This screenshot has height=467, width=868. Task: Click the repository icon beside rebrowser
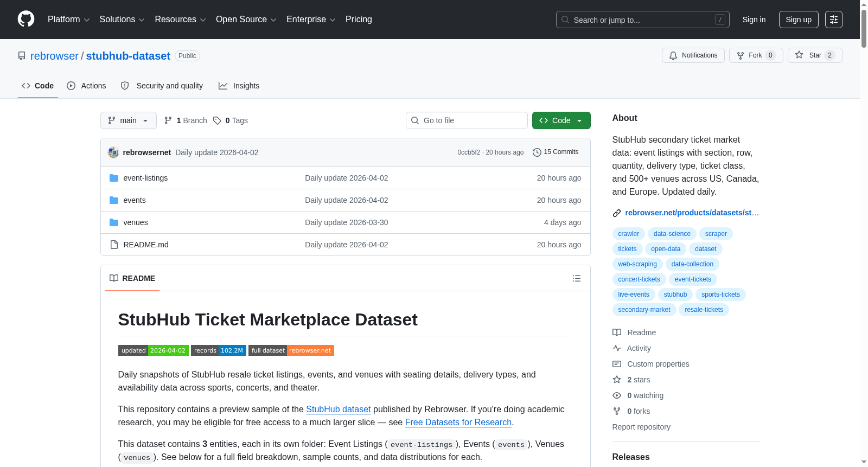(x=22, y=56)
